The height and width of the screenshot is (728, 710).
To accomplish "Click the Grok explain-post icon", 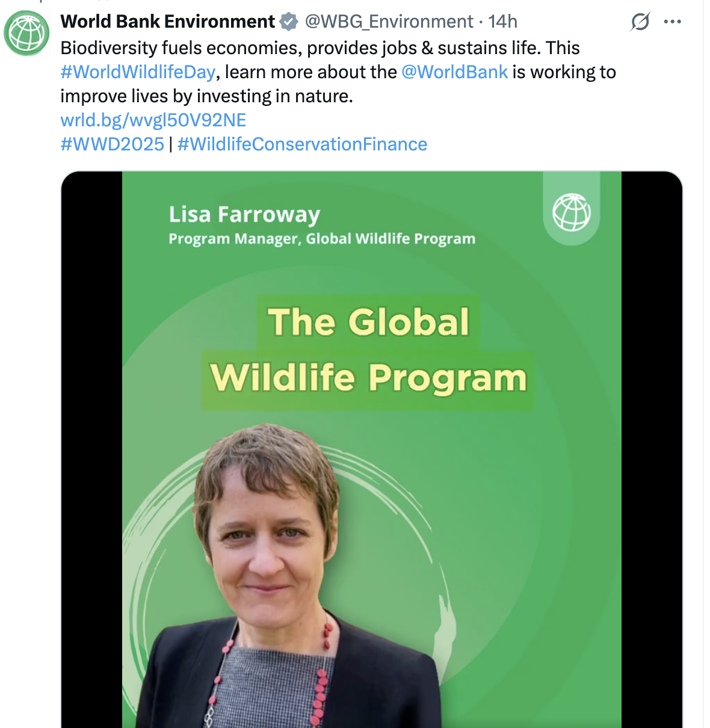I will [x=640, y=22].
